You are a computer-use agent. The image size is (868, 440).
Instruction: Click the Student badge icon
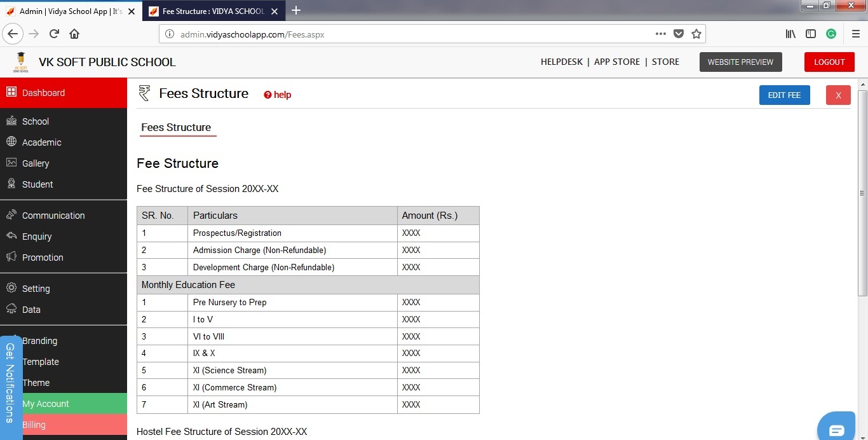11,184
